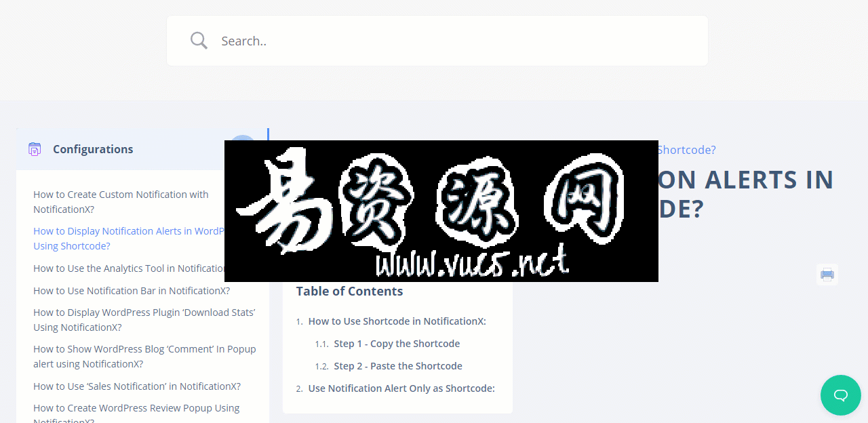This screenshot has width=868, height=423.
Task: Open How to Create Custom Notification article
Action: pyautogui.click(x=121, y=202)
